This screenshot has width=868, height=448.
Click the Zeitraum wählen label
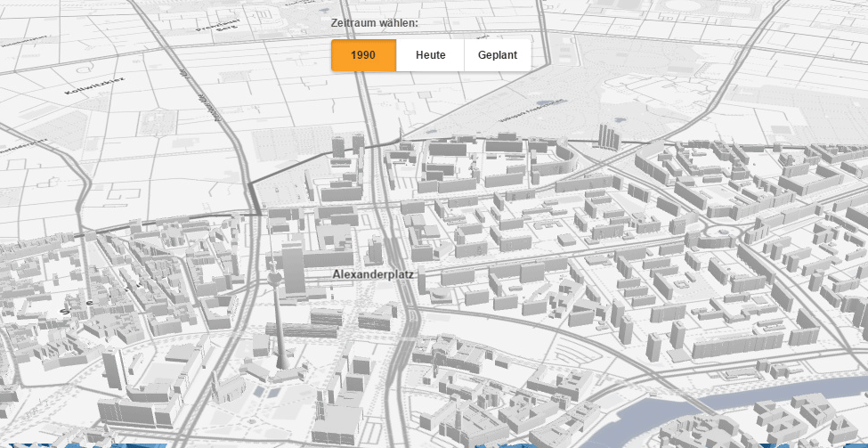(x=374, y=23)
